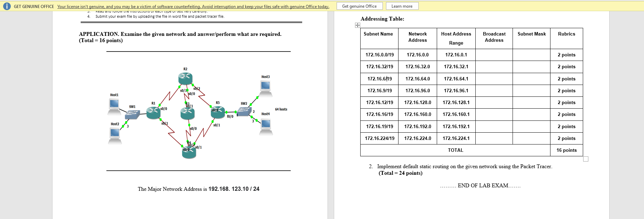This screenshot has width=644, height=219.
Task: Select the R2 router icon in the diagram
Action: pos(185,79)
